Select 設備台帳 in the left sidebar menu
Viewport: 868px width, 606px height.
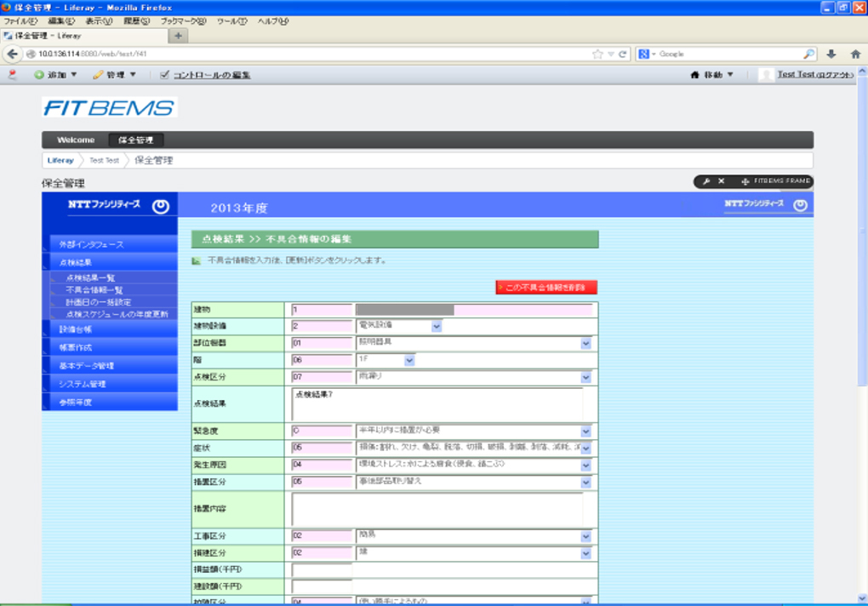(76, 329)
